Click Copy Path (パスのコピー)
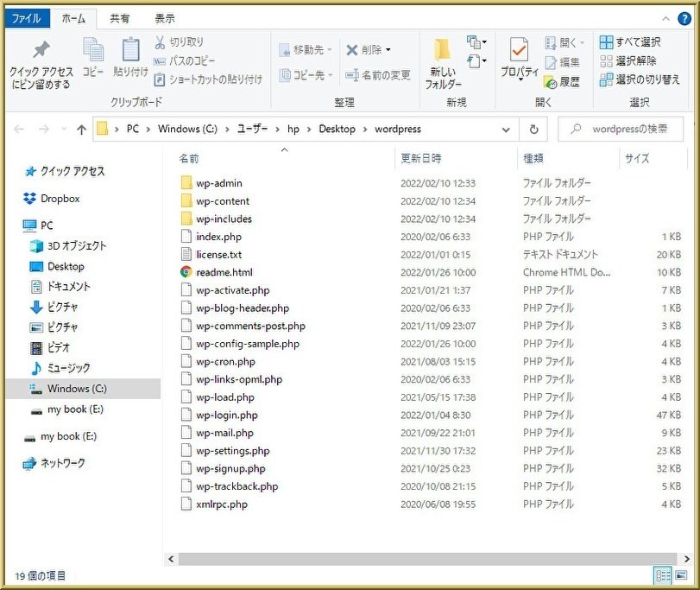The height and width of the screenshot is (590, 700). pyautogui.click(x=185, y=60)
